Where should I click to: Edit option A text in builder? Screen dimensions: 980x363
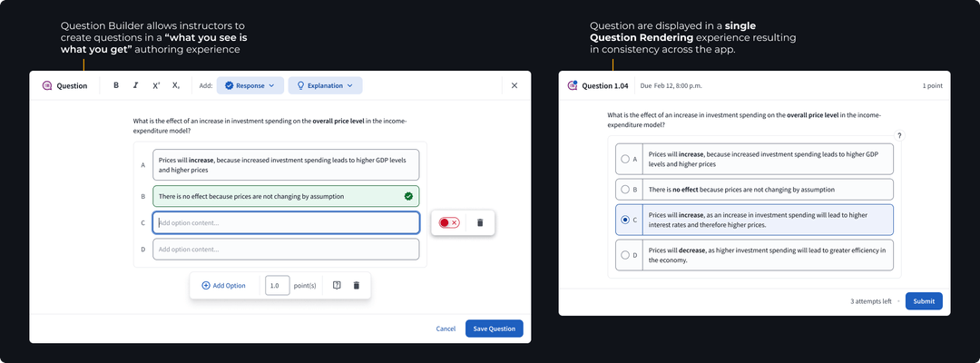286,165
